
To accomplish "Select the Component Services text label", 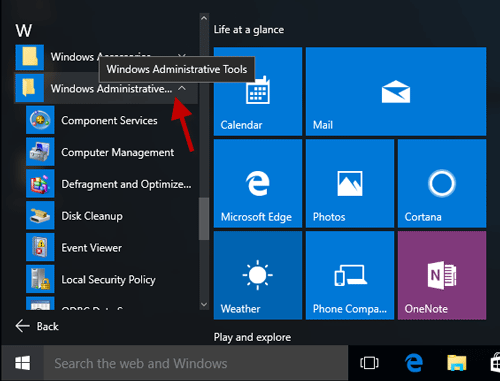I will [x=109, y=120].
